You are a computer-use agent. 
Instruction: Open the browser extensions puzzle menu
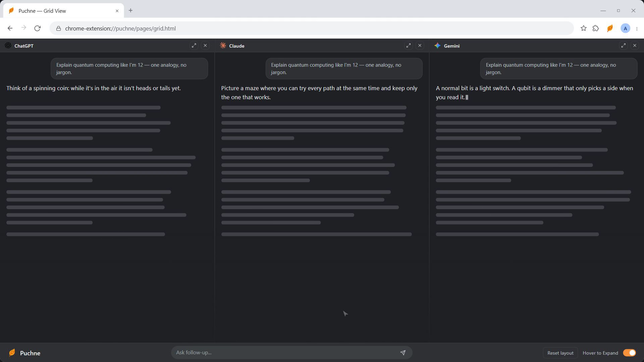click(596, 28)
